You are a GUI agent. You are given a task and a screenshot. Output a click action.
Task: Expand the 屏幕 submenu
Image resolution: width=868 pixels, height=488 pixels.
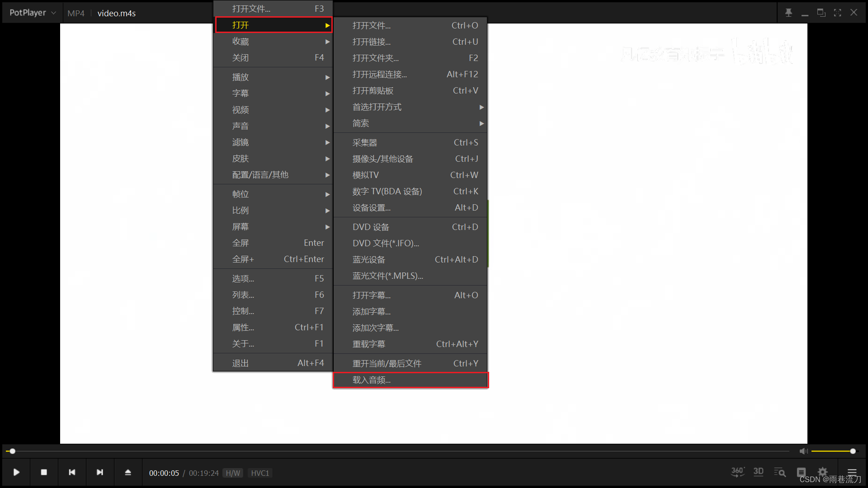[x=274, y=227]
